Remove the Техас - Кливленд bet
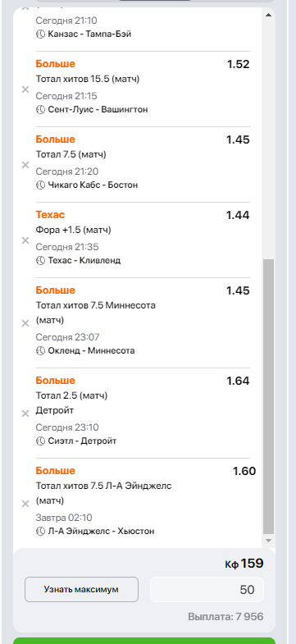Viewport: 296px width, 644px height. point(25,240)
